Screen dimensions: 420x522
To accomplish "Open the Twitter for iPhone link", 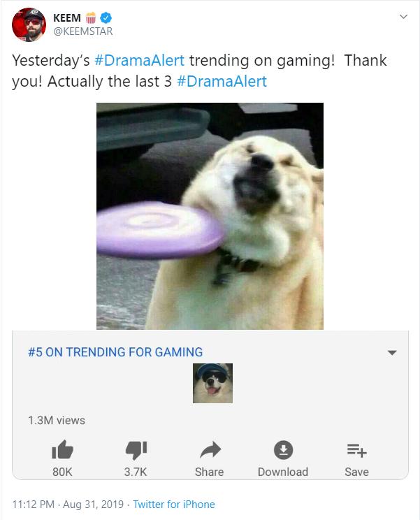I will pos(174,505).
